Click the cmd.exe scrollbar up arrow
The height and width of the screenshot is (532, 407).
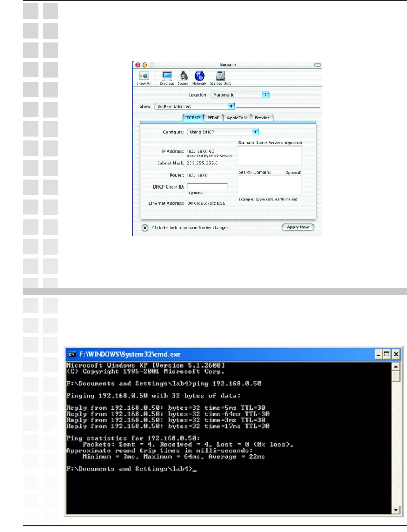(x=396, y=366)
